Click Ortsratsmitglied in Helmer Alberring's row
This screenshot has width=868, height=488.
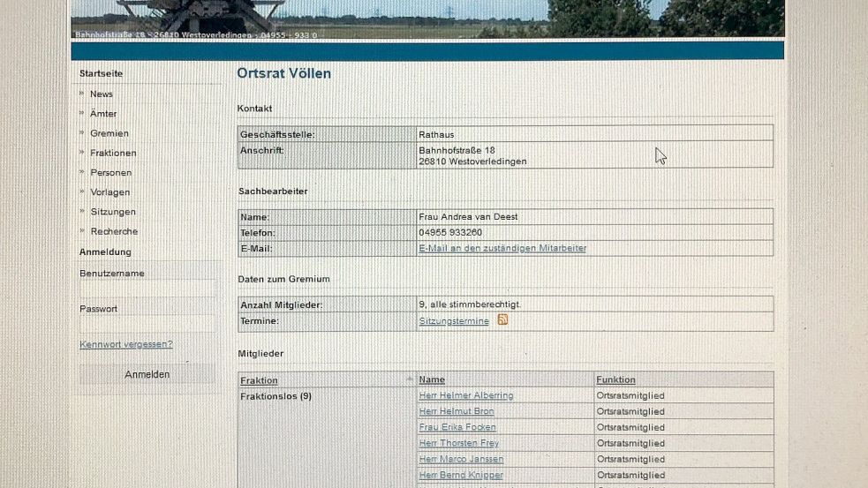click(x=630, y=395)
